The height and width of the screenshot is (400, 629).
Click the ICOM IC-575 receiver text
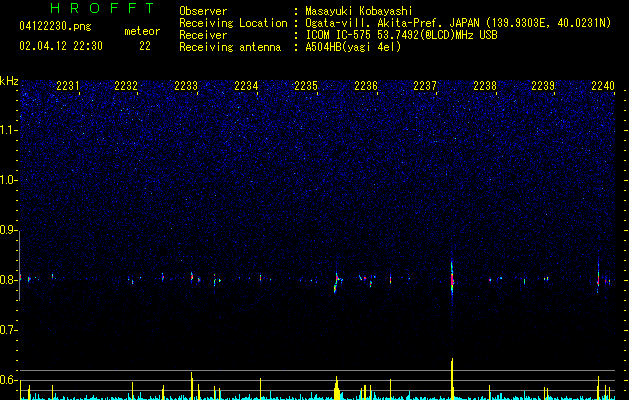[x=401, y=35]
